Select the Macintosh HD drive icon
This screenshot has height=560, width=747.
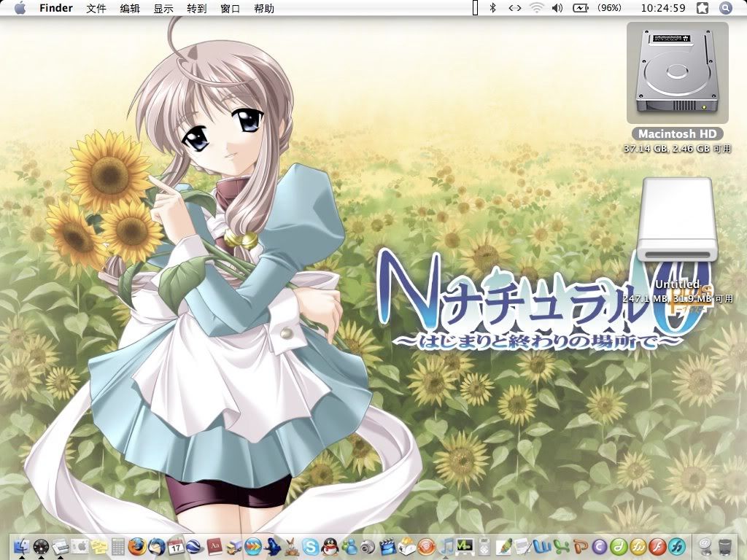coord(678,72)
